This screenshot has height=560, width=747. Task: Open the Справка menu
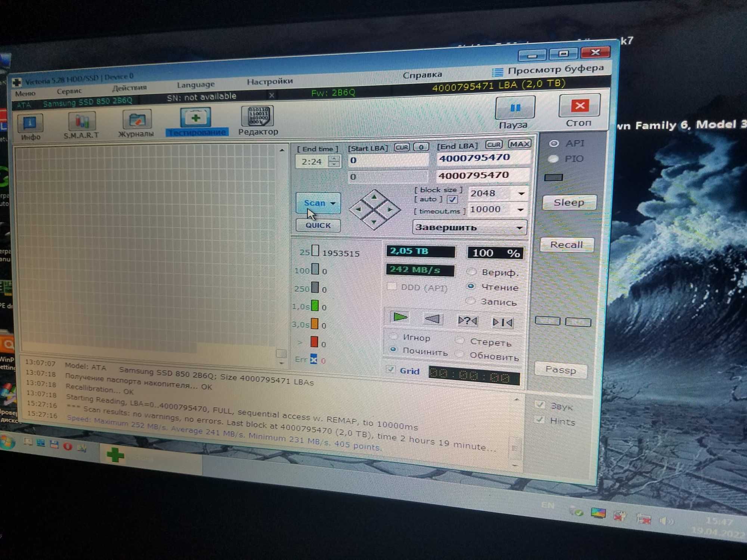point(422,75)
